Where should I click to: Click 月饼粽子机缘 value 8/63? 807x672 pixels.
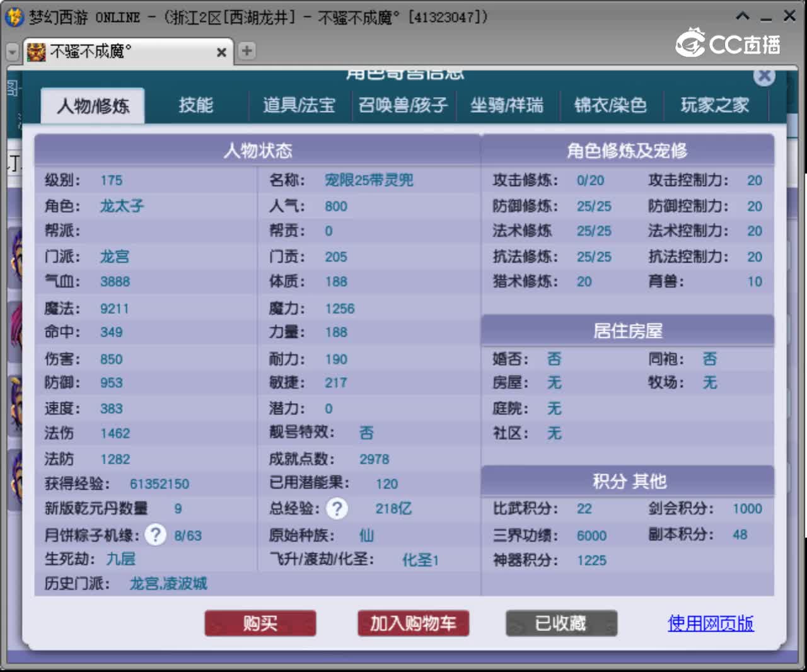(188, 536)
